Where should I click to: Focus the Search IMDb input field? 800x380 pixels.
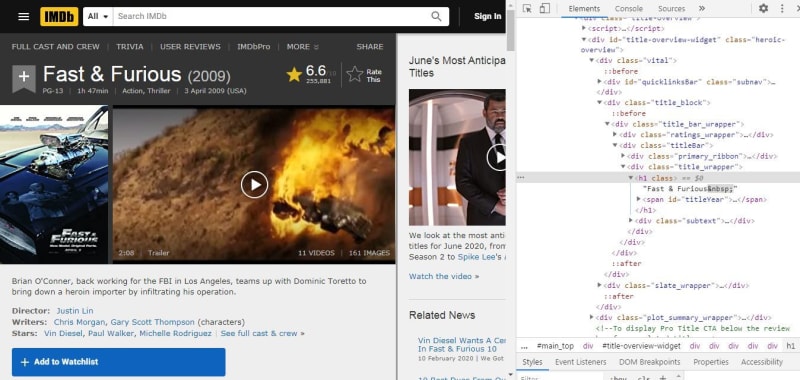pos(270,16)
